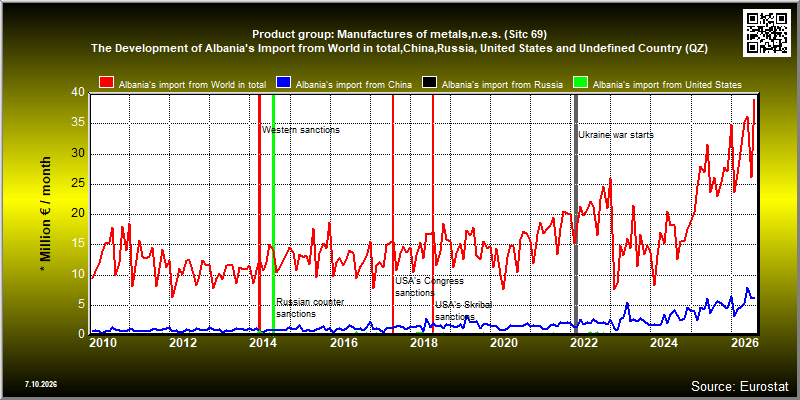Click the red vertical line at USA's Skribal sanctions

(x=433, y=213)
